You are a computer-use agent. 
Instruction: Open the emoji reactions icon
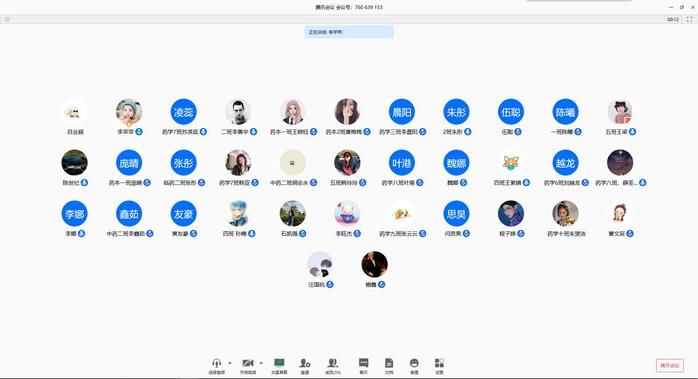414,363
